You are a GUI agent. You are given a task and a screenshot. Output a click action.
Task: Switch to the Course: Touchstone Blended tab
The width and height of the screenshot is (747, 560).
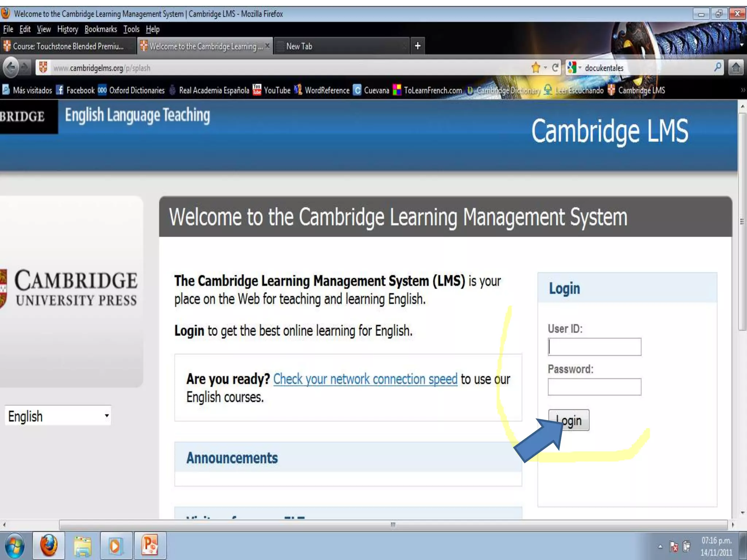coord(68,46)
